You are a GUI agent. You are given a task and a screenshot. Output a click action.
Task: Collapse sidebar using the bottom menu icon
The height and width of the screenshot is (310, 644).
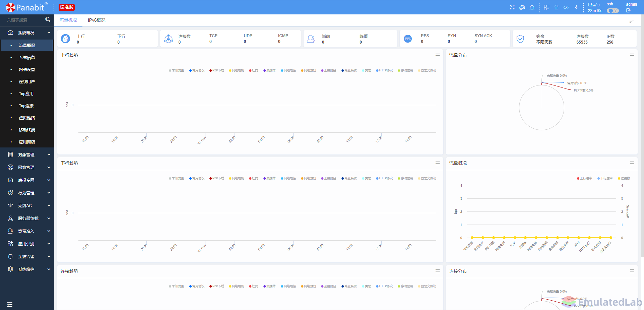10,305
